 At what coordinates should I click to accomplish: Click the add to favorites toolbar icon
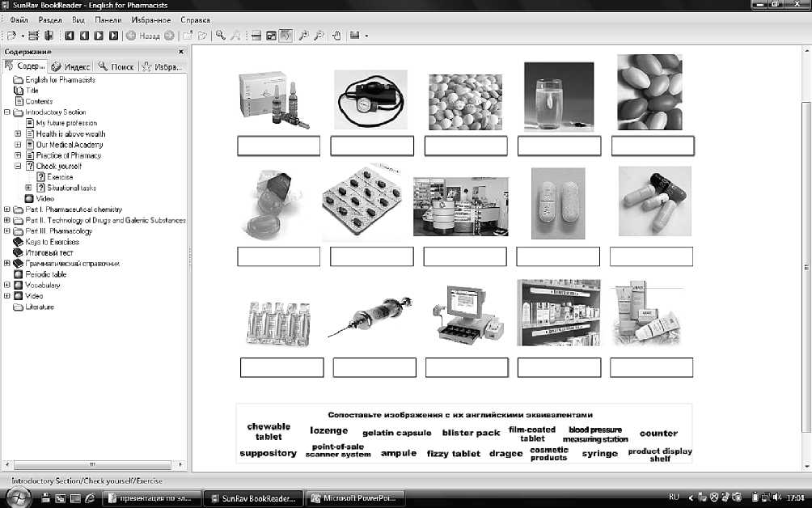click(188, 36)
